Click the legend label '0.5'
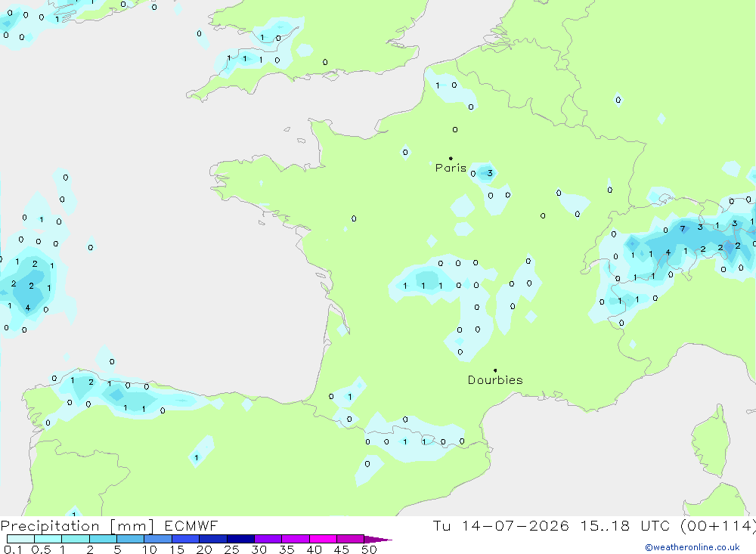Viewport: 756px width, 554px height. click(41, 549)
